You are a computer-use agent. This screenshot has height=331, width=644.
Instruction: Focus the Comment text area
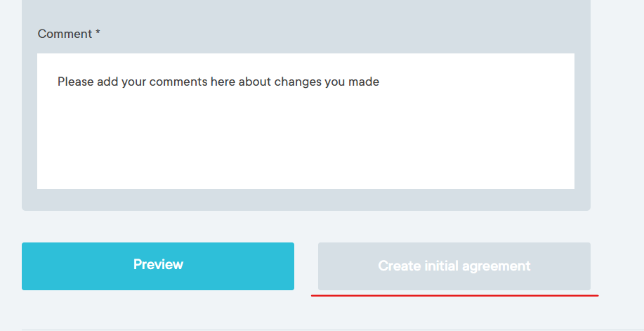point(305,121)
